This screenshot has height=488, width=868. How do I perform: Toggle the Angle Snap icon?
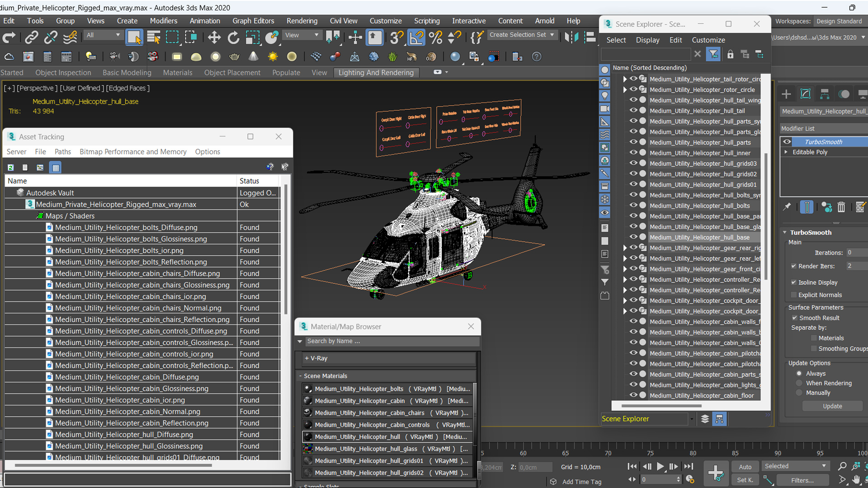click(416, 38)
